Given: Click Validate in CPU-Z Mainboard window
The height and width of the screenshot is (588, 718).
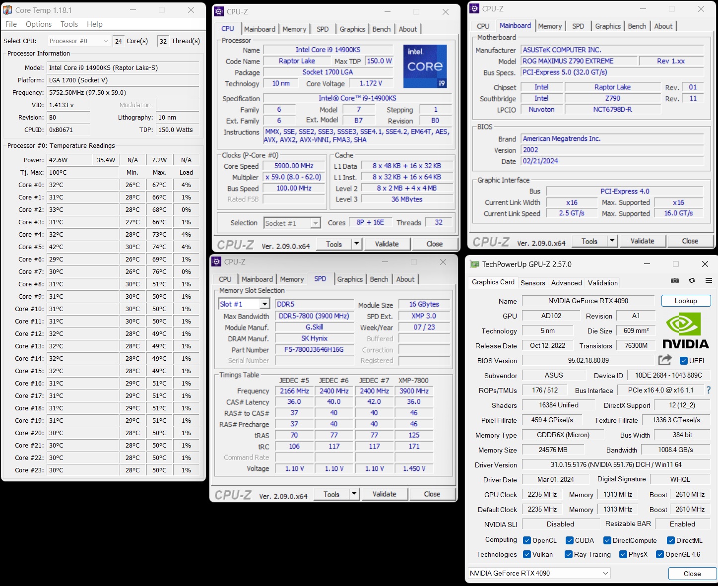Looking at the screenshot, I should click(642, 241).
